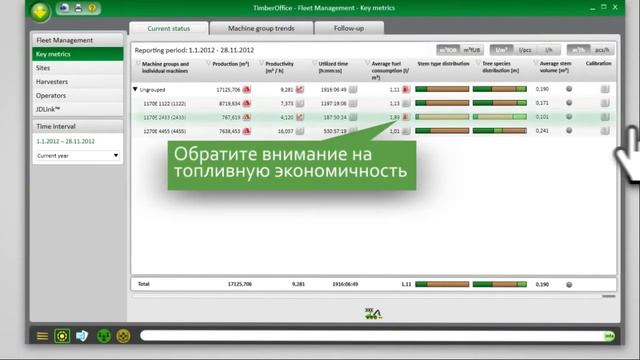This screenshot has width=640, height=360.
Task: Open filter on Average stem volume header
Action: 536,64
